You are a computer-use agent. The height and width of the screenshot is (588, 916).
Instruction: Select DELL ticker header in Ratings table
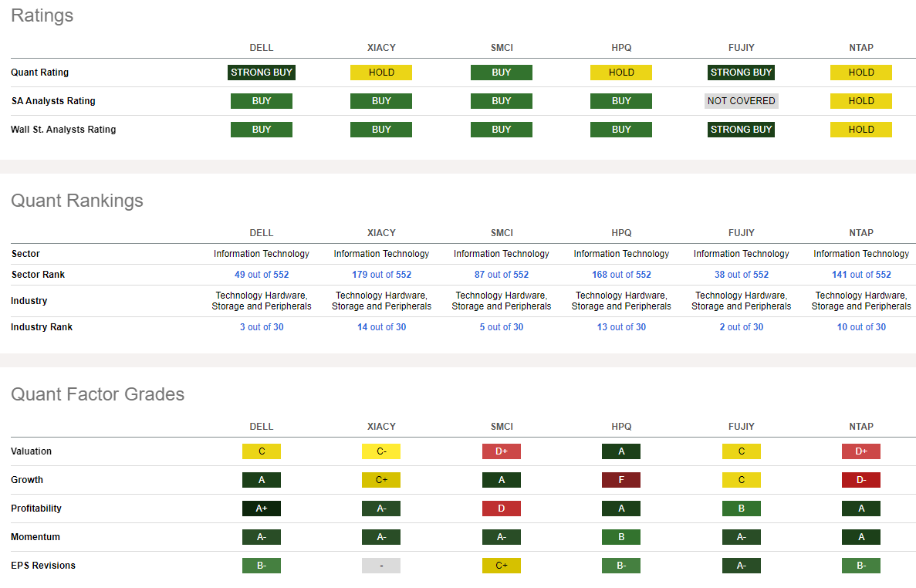(261, 48)
